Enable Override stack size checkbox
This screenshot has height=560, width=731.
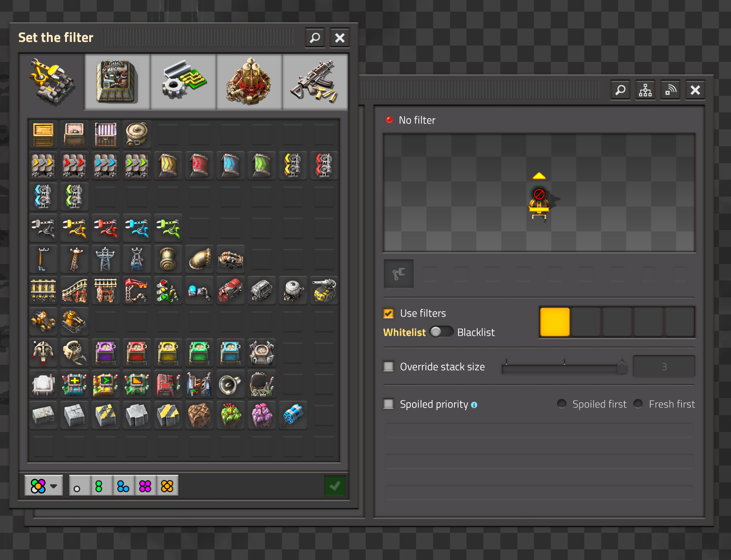[x=388, y=366]
